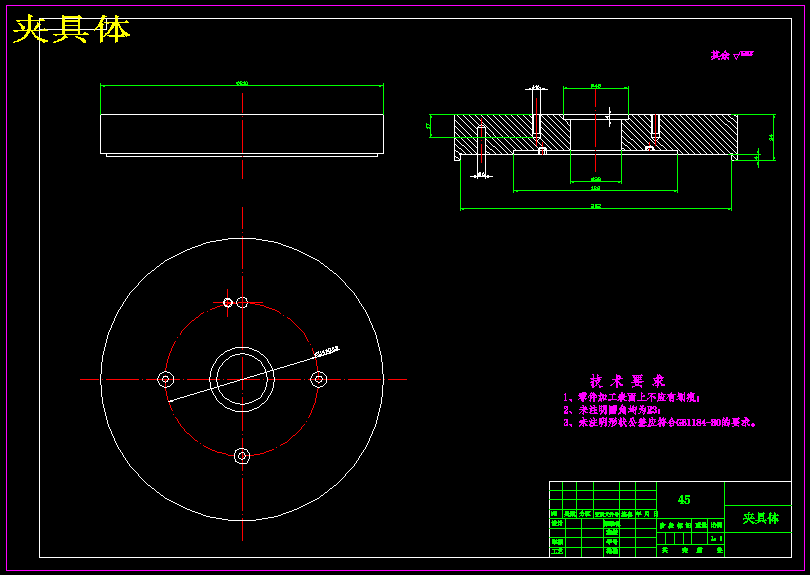Select the green 夹具体 name in title block
Screen dimensions: 810x575
pyautogui.click(x=760, y=518)
